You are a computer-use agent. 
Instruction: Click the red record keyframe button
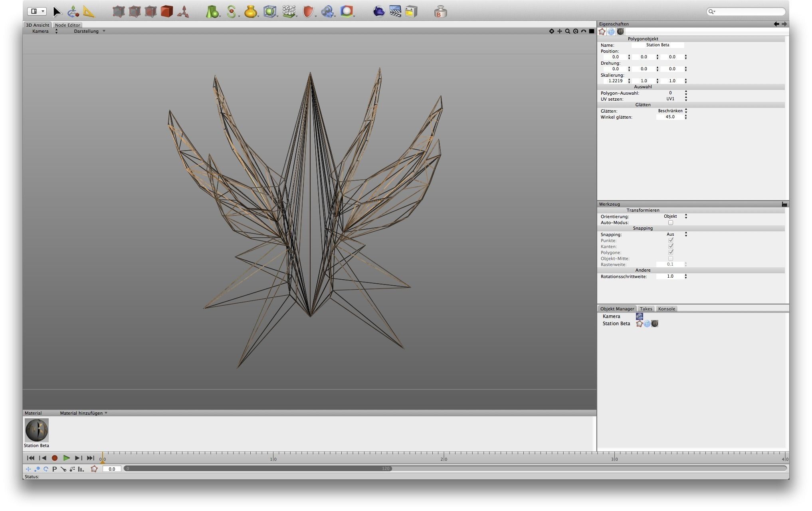coord(55,458)
